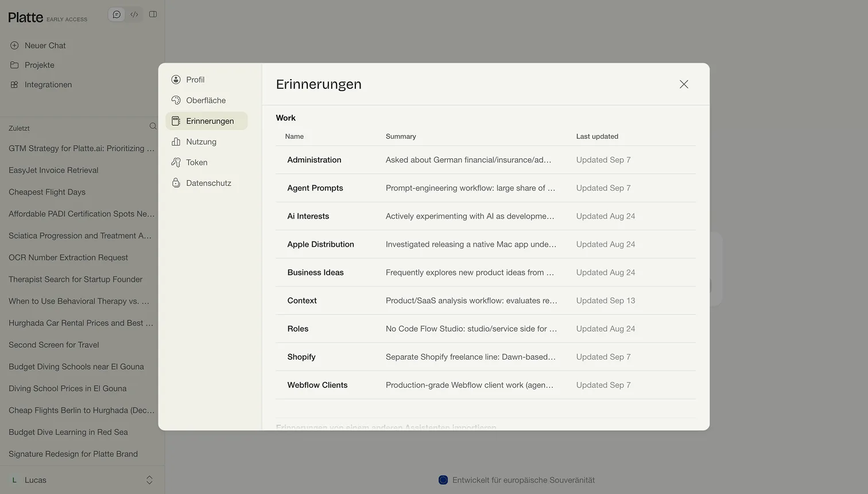
Task: Open the Oberfläche settings section
Action: point(207,100)
